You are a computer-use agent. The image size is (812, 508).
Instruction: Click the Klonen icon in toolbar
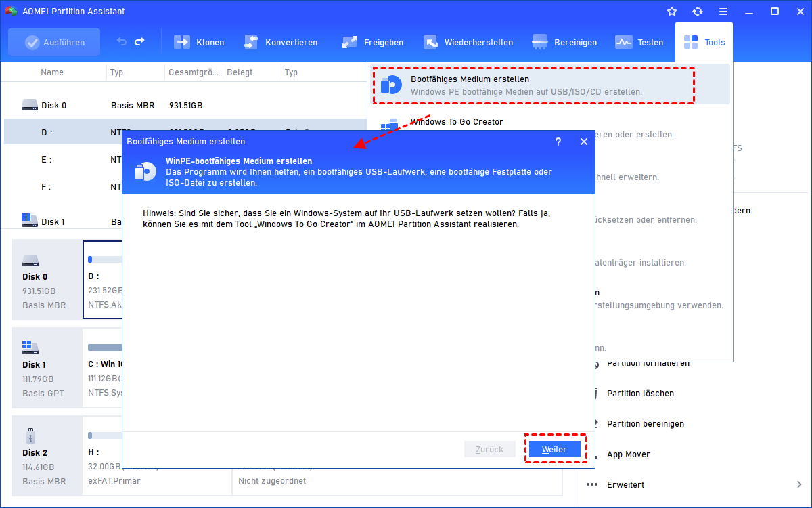pos(183,42)
